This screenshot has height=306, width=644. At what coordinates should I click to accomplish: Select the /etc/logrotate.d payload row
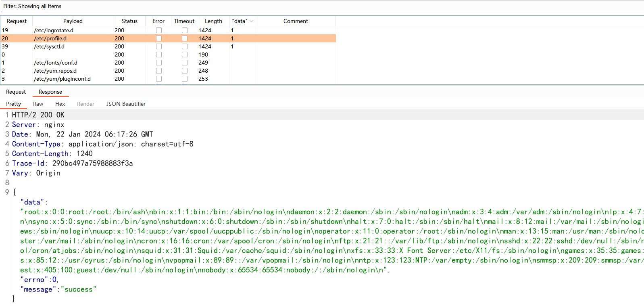click(x=168, y=30)
